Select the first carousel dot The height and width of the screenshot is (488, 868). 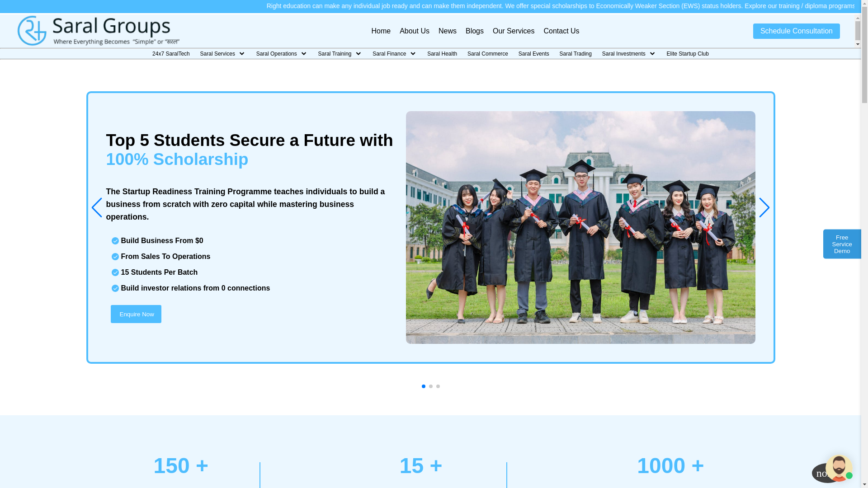(x=424, y=386)
